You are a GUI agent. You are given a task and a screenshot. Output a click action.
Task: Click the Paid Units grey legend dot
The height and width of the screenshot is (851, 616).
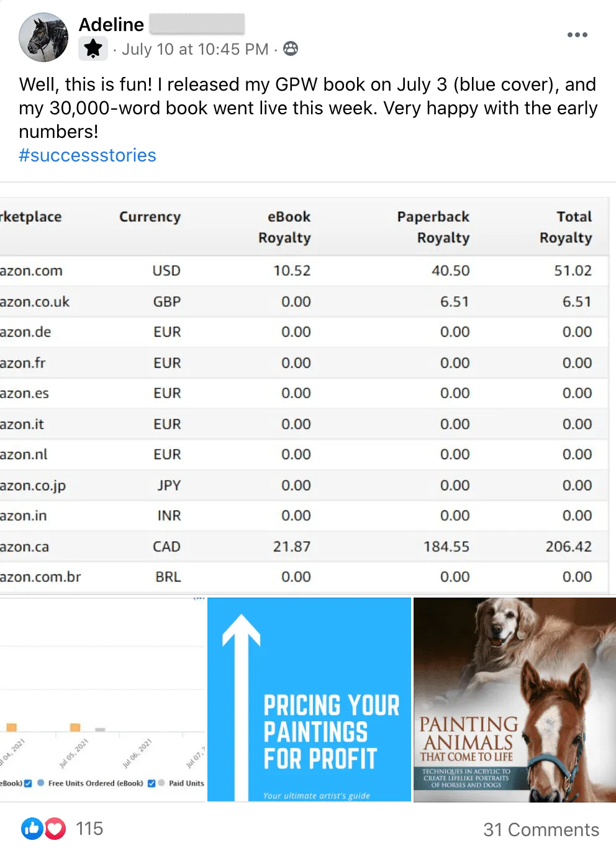(x=161, y=783)
